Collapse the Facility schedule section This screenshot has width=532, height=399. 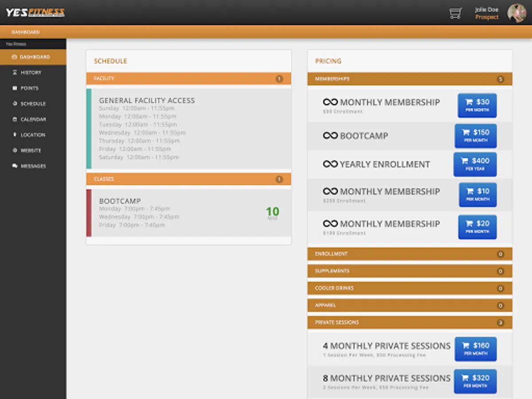188,78
